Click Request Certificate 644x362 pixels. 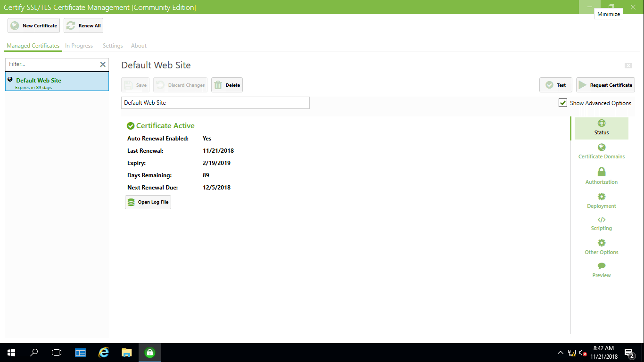point(605,85)
